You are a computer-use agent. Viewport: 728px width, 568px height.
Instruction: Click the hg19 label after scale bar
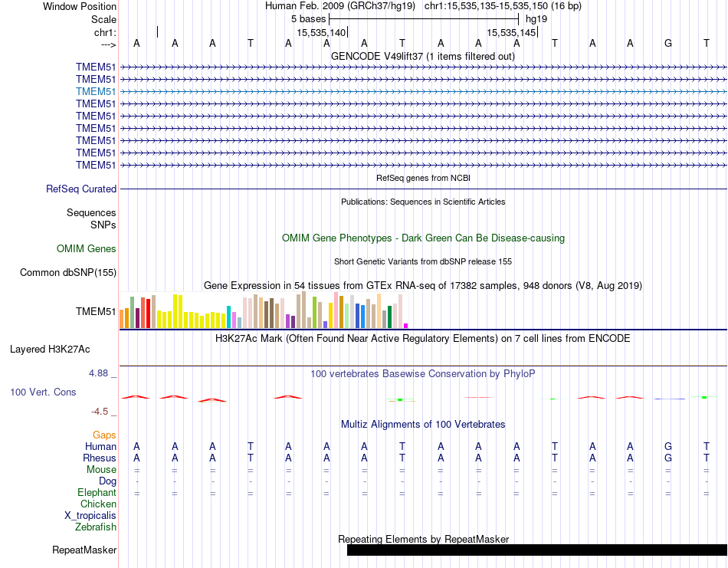536,19
